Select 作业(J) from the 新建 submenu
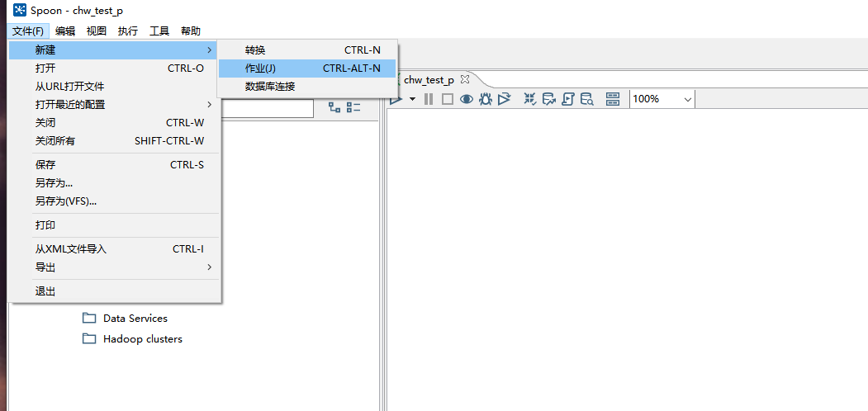 306,68
